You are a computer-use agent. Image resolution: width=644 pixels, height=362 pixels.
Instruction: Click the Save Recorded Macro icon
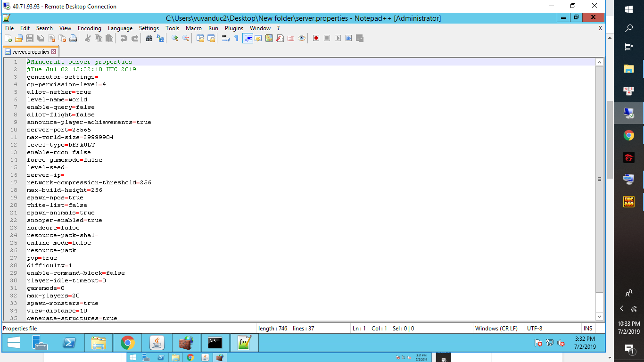360,38
